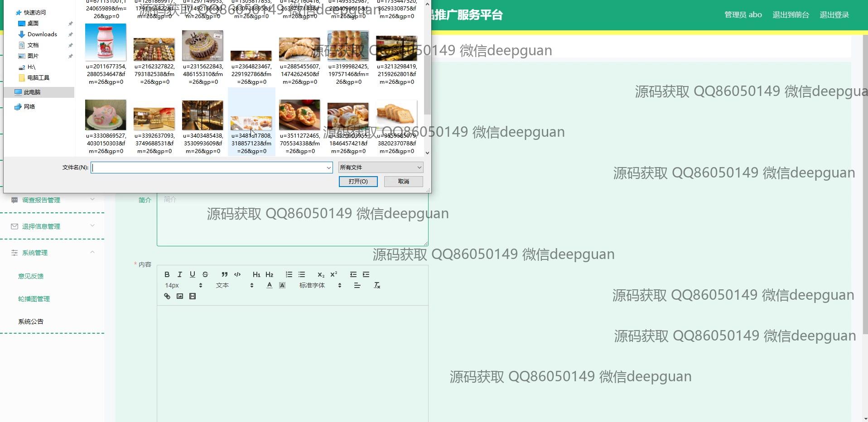
Task: Increase indent in the editor
Action: 366,274
